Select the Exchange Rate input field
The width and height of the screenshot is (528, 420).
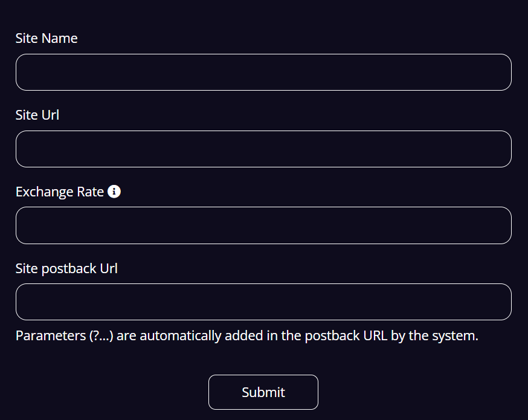coord(263,225)
